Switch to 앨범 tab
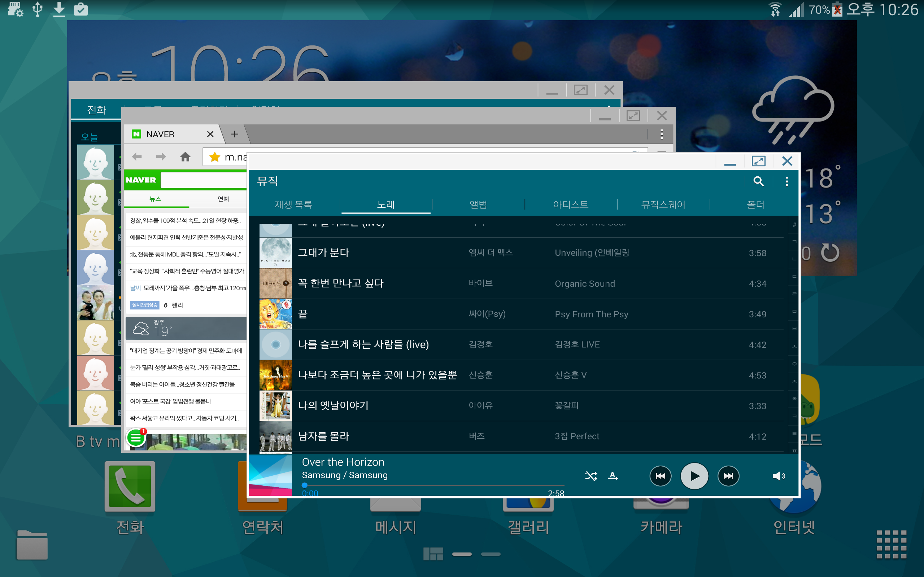This screenshot has width=924, height=577. pyautogui.click(x=478, y=204)
